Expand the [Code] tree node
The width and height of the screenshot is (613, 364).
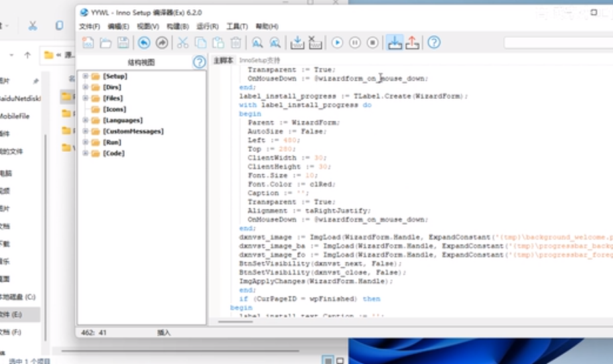pyautogui.click(x=85, y=153)
